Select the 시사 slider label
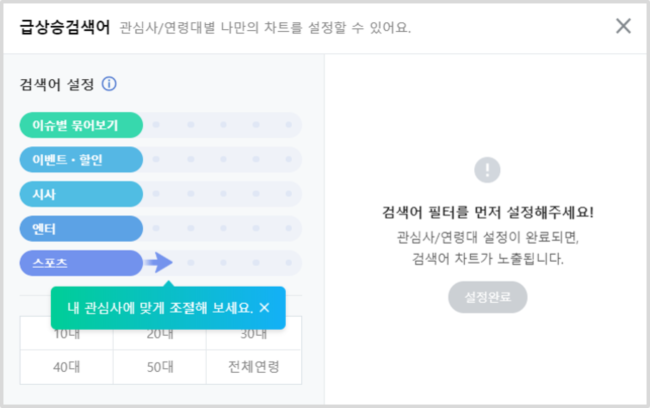The image size is (650, 408). tap(81, 194)
